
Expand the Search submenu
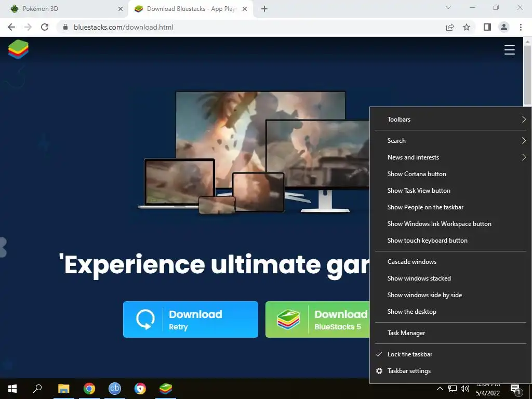450,141
